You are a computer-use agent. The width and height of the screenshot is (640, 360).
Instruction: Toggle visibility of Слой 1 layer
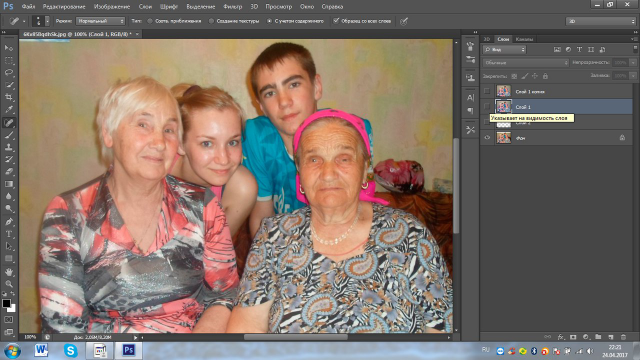point(487,107)
